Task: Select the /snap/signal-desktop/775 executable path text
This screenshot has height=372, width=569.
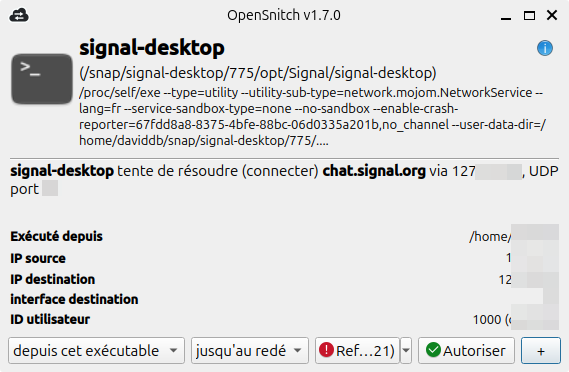Action: 258,73
